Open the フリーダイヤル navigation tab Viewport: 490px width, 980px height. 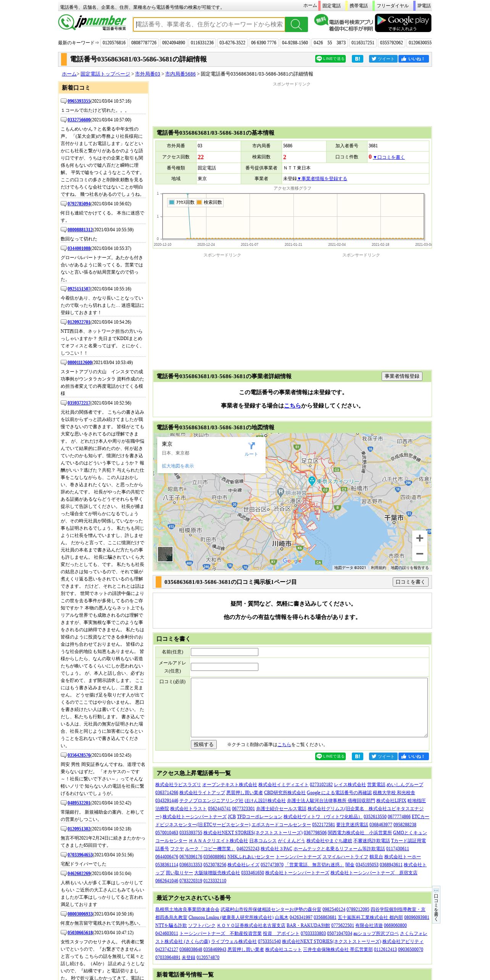pyautogui.click(x=392, y=6)
